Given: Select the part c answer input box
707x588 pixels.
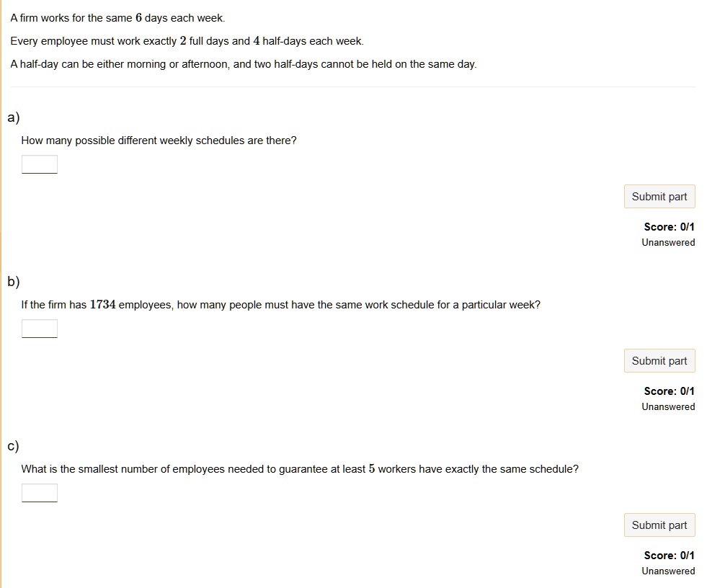Looking at the screenshot, I should coord(40,494).
